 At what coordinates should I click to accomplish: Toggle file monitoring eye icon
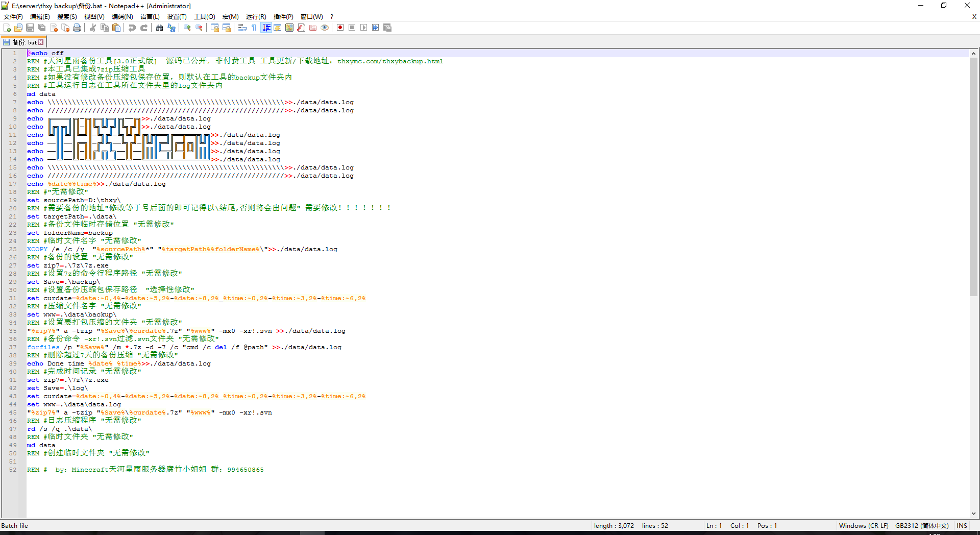click(x=325, y=28)
